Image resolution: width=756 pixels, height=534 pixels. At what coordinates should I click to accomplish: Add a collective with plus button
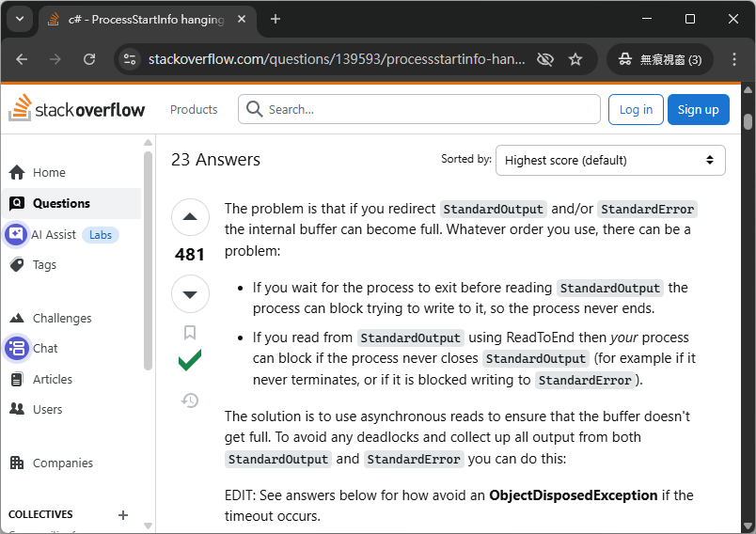pos(122,514)
